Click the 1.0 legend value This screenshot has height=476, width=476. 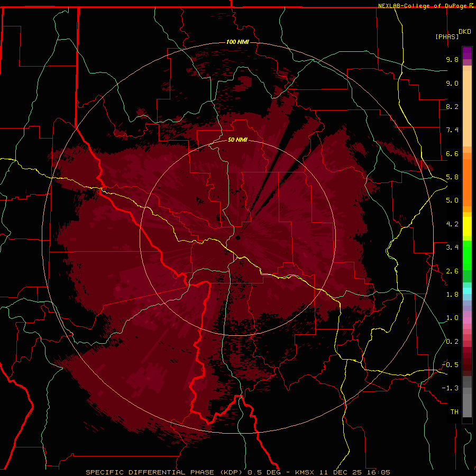pos(452,318)
